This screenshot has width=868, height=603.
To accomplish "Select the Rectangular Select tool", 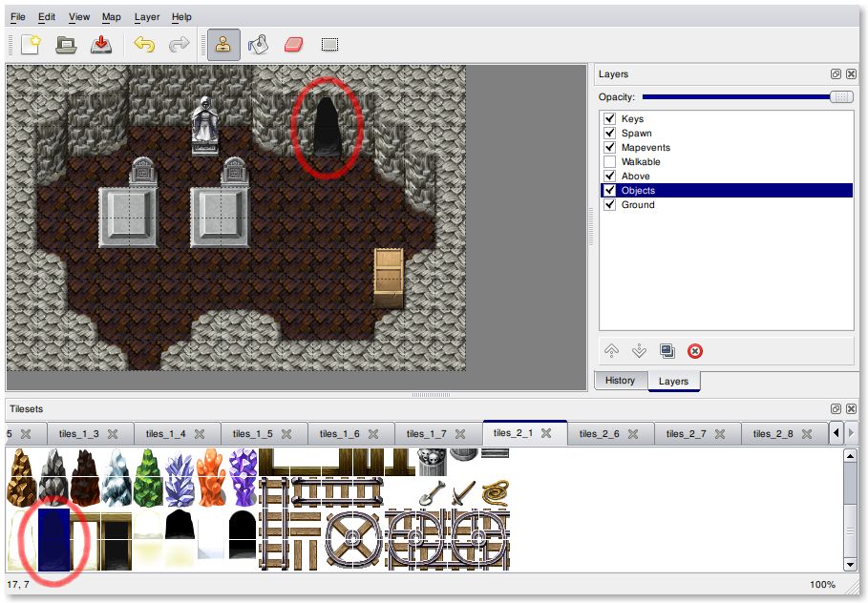I will click(x=329, y=44).
